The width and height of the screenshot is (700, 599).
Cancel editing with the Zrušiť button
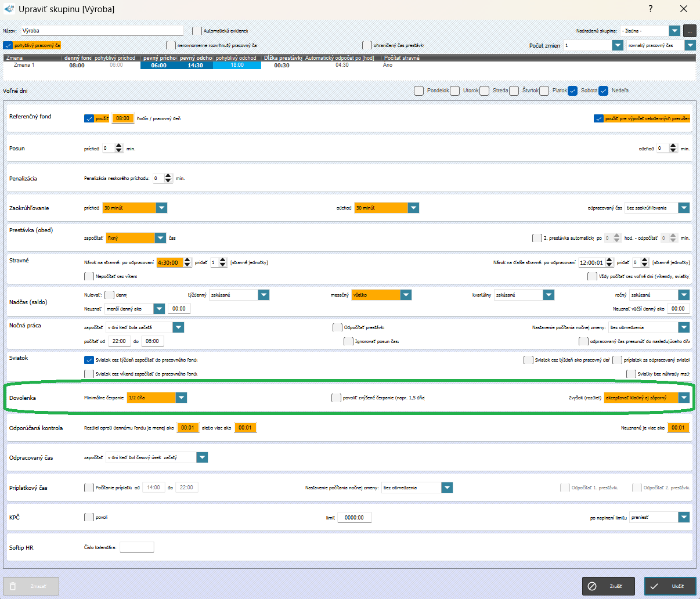click(x=608, y=586)
